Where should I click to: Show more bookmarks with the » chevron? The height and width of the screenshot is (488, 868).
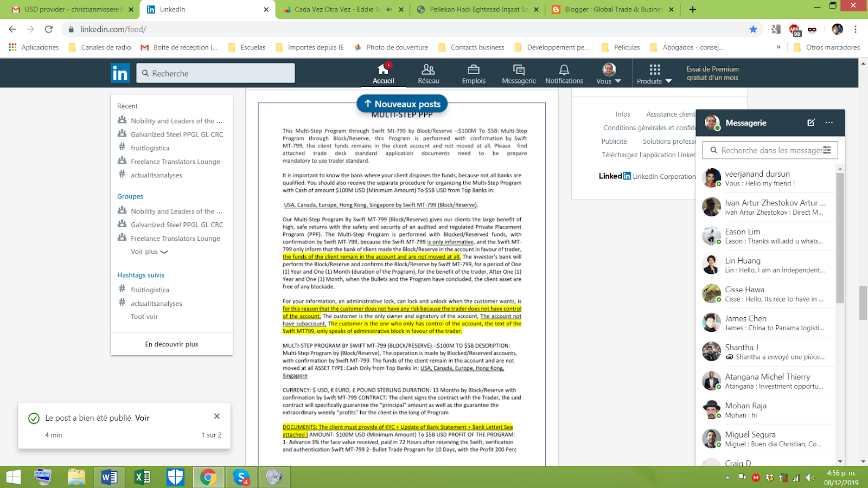tap(778, 47)
